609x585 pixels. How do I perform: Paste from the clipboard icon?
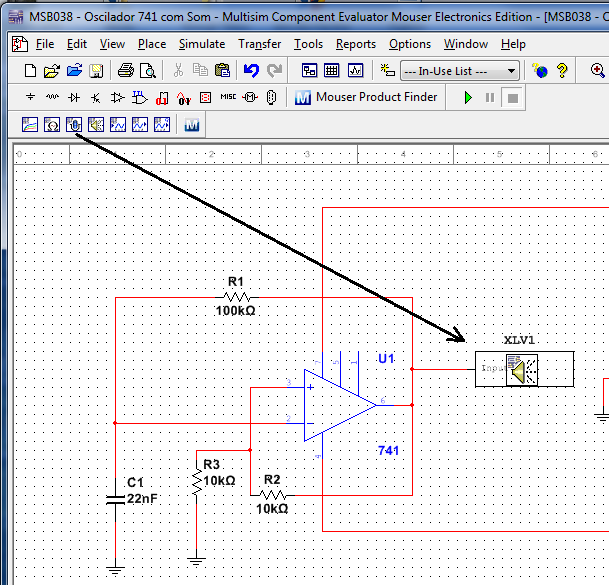[x=222, y=71]
